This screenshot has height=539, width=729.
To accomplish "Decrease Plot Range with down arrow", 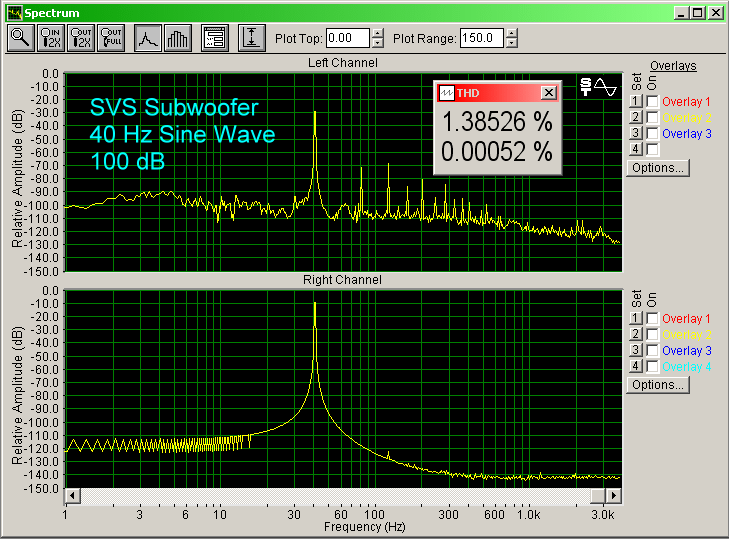I will pos(511,44).
